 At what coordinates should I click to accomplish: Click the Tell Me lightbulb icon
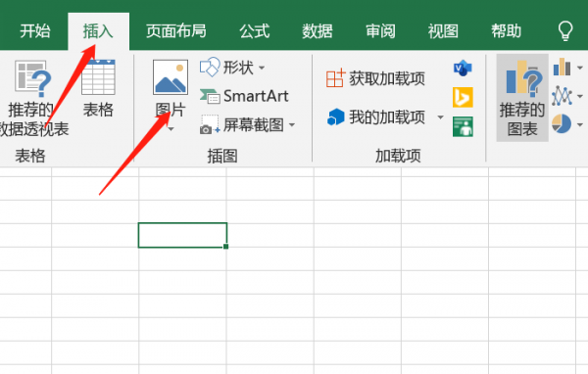[565, 30]
